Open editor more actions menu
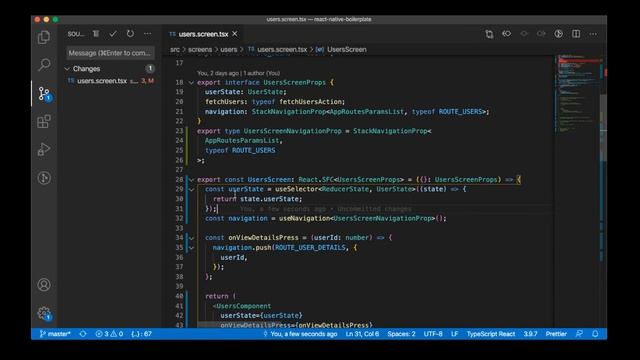 593,34
